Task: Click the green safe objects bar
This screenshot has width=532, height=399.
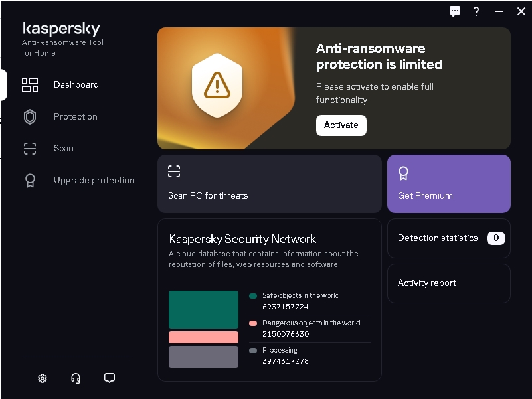Action: point(203,309)
